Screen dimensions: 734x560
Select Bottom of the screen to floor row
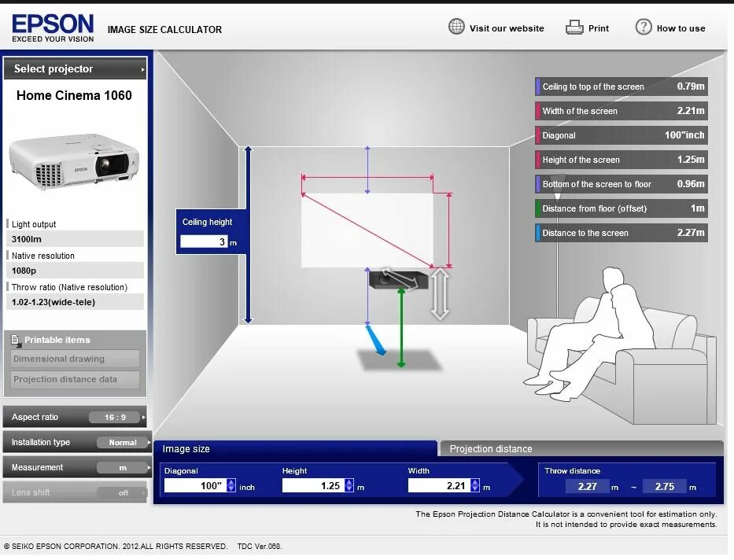coord(622,184)
